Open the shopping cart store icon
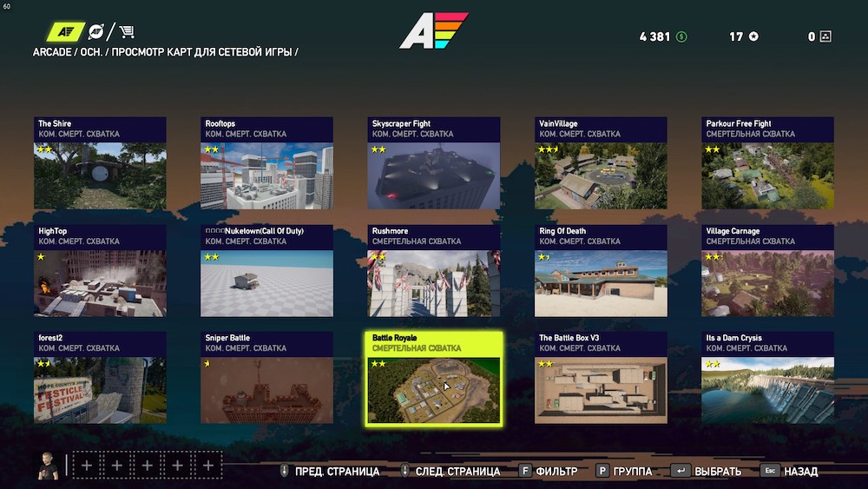 coord(127,31)
